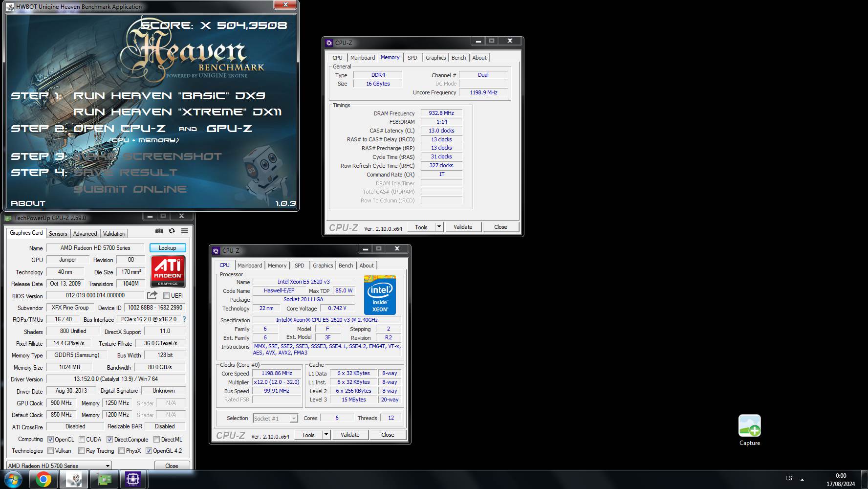Click the CPU-Z Memory window title icon
This screenshot has width=868, height=489.
coord(329,43)
